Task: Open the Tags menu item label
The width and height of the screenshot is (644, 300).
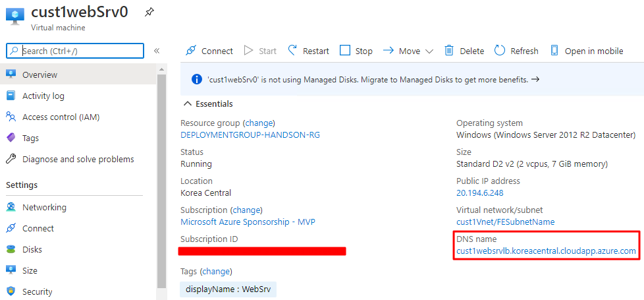Action: (x=31, y=138)
